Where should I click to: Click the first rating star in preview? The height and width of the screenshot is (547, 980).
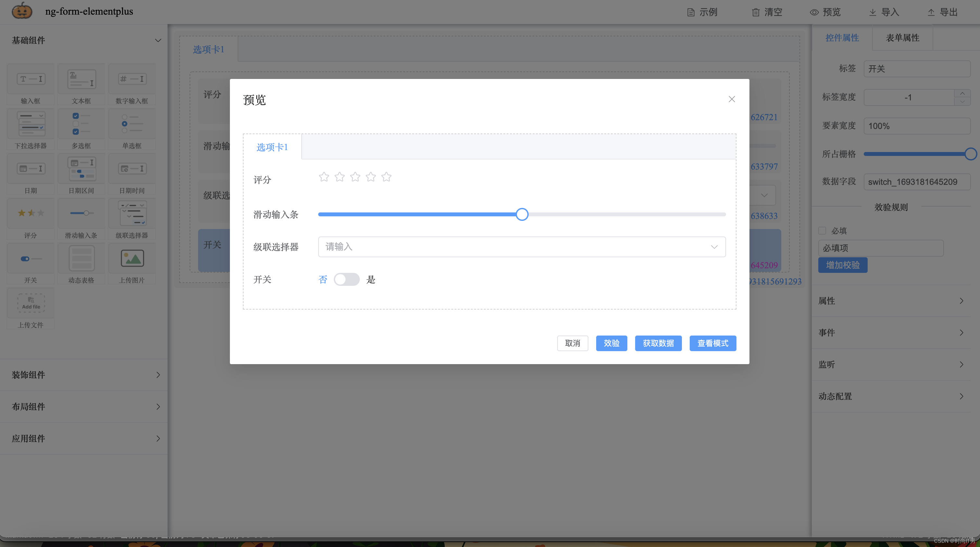[324, 177]
